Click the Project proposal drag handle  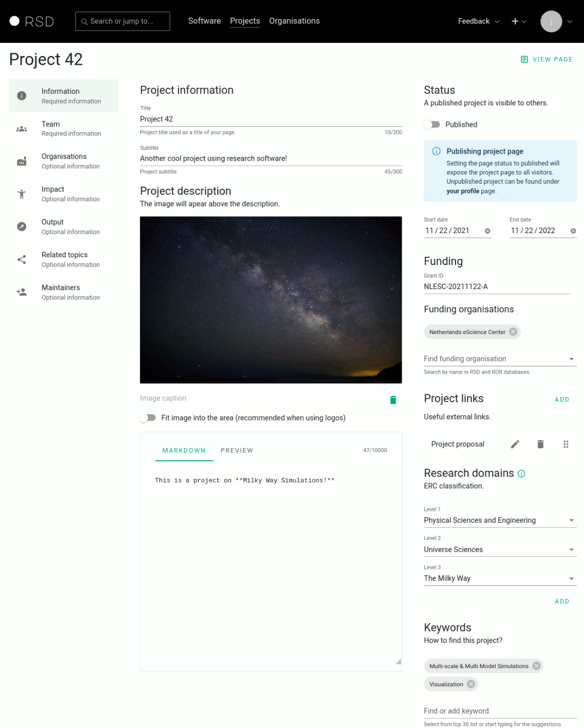point(566,444)
